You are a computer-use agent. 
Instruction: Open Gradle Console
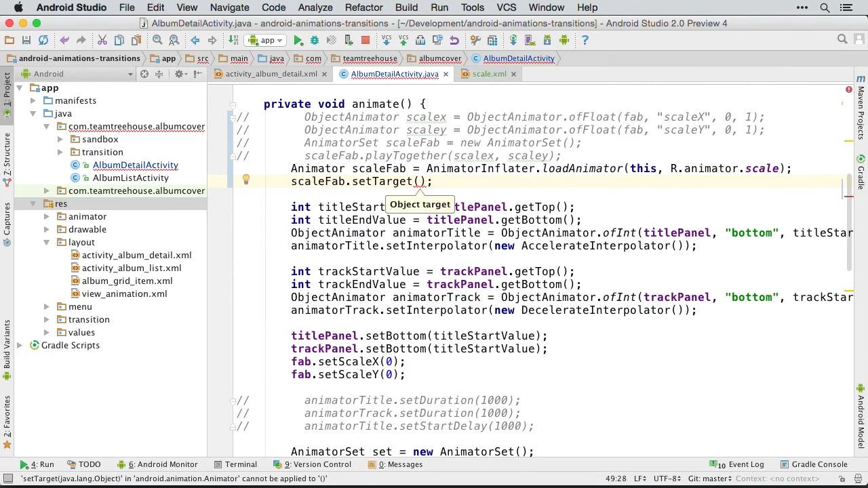[814, 464]
